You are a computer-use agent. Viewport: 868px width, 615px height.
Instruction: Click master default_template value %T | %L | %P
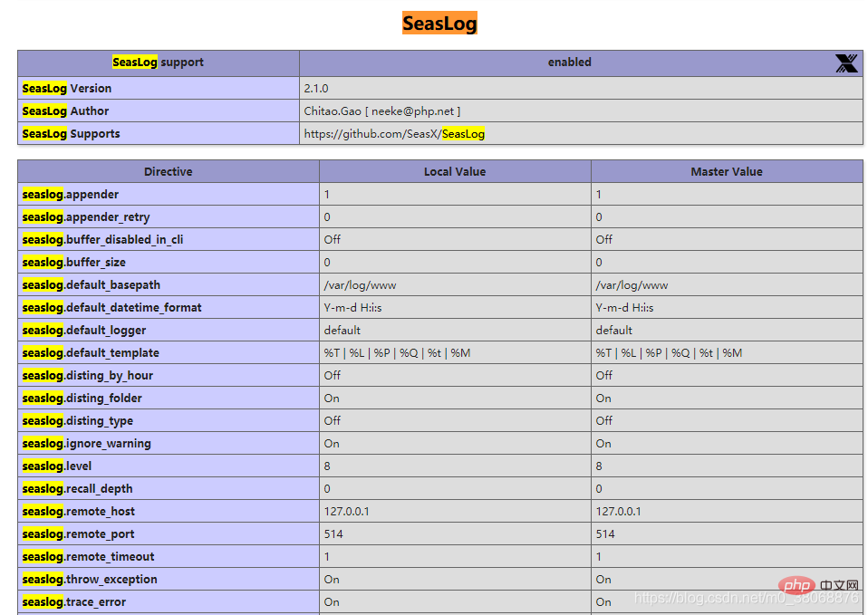click(669, 353)
